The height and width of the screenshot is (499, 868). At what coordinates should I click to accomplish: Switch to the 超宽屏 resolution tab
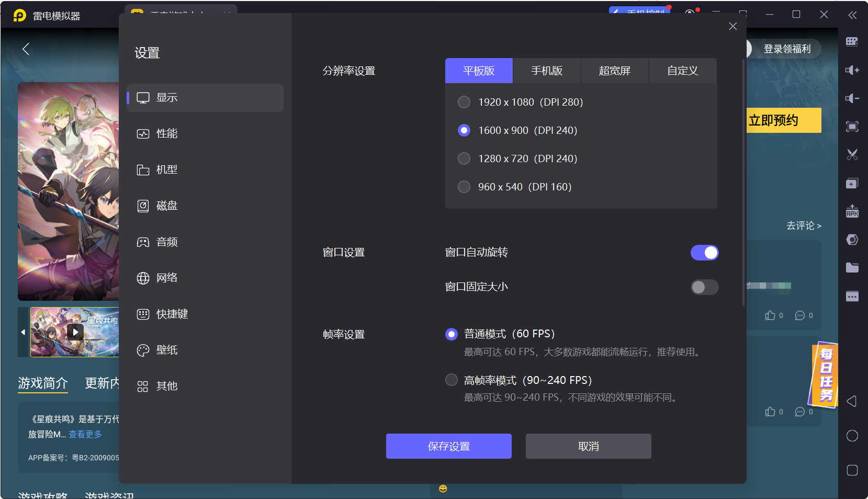[x=615, y=71]
